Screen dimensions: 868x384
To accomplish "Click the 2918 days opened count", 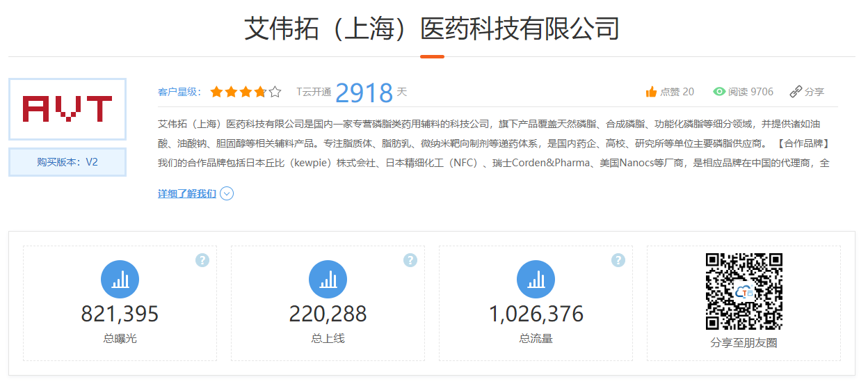I will (x=364, y=92).
